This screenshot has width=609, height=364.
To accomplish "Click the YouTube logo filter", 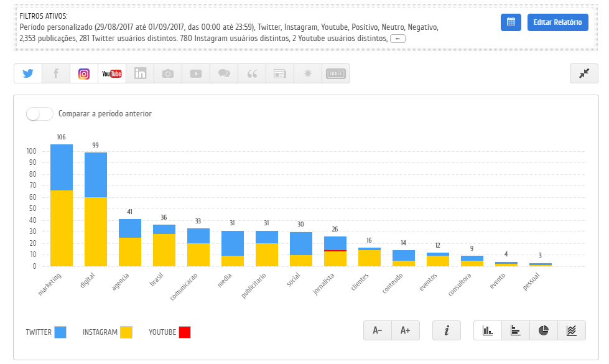I will (x=112, y=73).
